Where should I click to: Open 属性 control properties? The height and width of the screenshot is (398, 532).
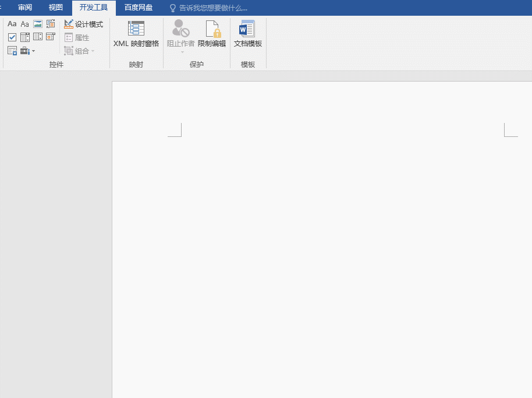[77, 37]
